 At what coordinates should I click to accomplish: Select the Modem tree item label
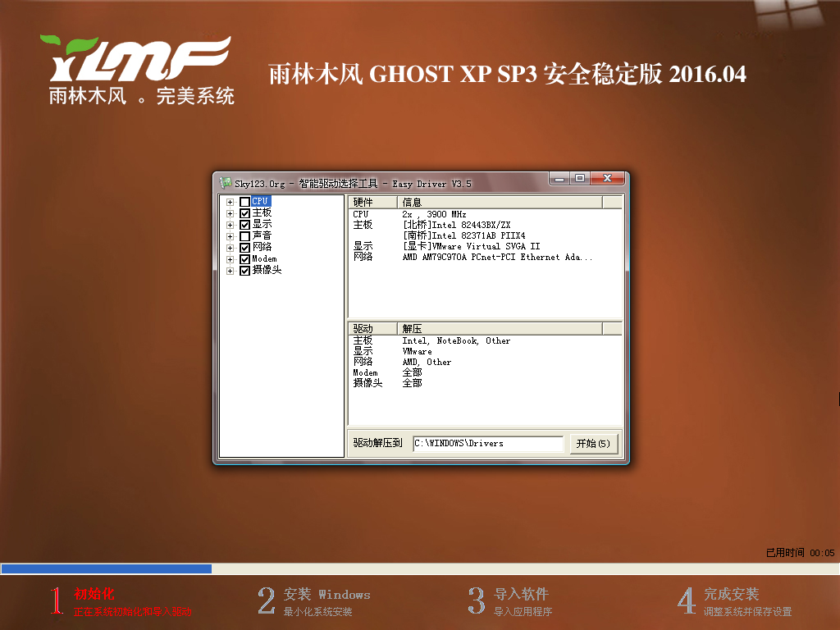click(265, 258)
